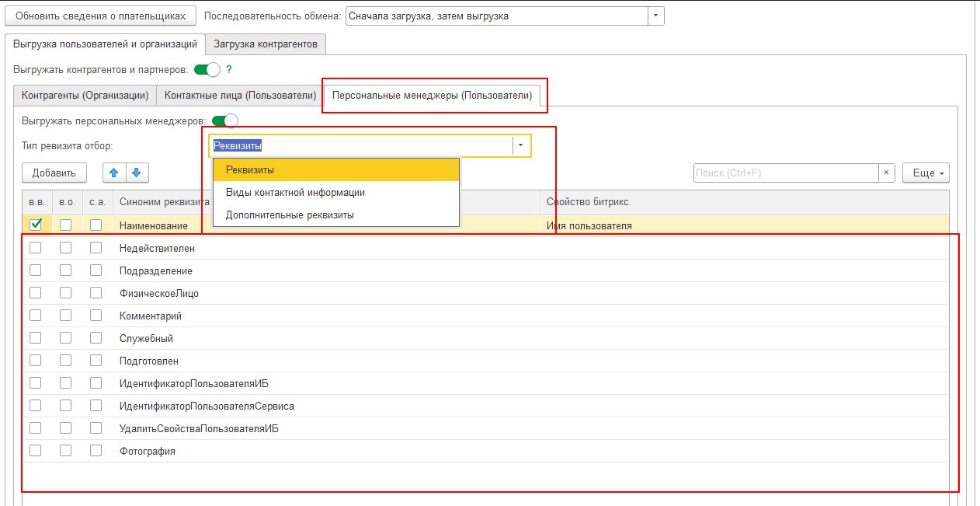Clear the search field with X
The height and width of the screenshot is (506, 980).
pyautogui.click(x=886, y=173)
